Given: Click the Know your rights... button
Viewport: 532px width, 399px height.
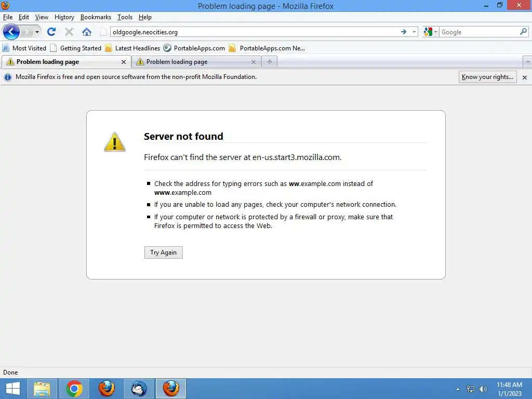Looking at the screenshot, I should point(487,77).
